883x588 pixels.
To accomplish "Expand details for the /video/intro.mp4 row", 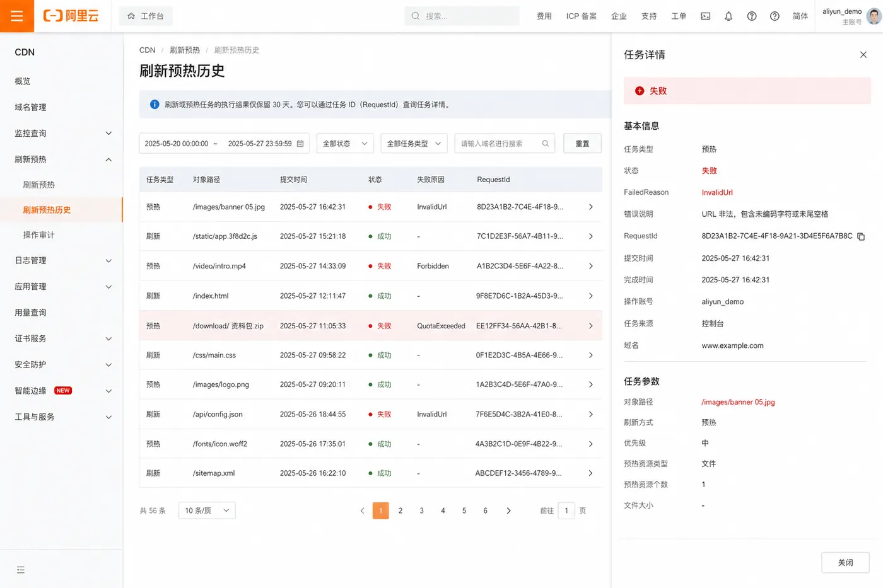I will click(591, 266).
